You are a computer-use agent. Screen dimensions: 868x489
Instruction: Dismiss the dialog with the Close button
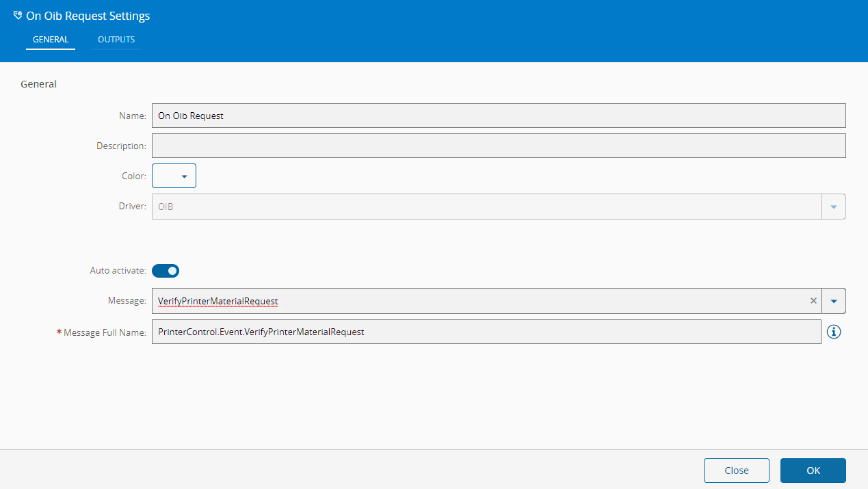click(737, 471)
